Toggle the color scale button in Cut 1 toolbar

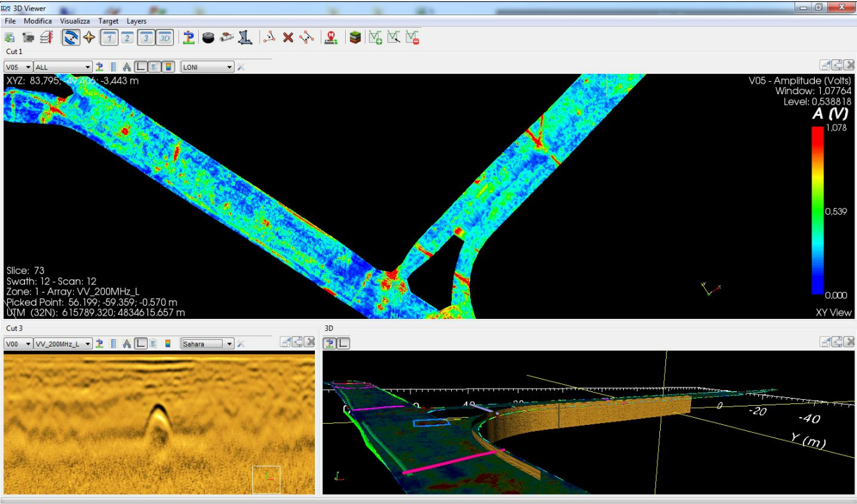(x=169, y=67)
